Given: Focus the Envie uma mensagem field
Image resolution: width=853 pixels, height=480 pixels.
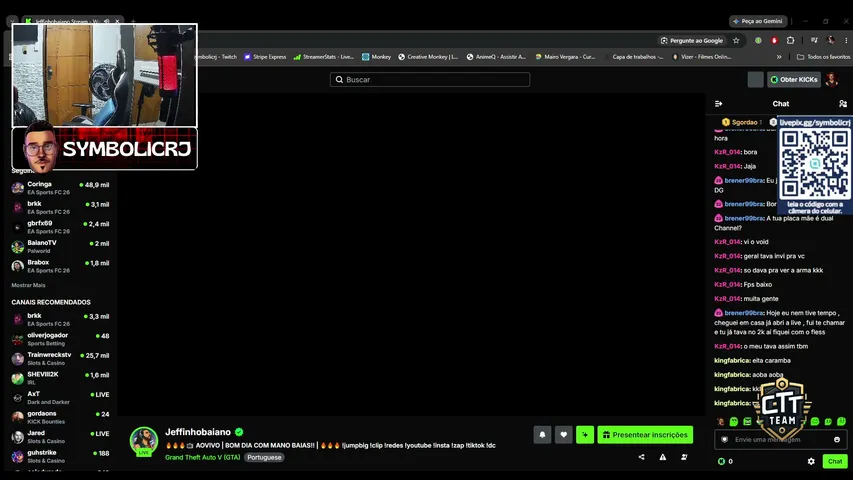Looking at the screenshot, I should pos(781,440).
